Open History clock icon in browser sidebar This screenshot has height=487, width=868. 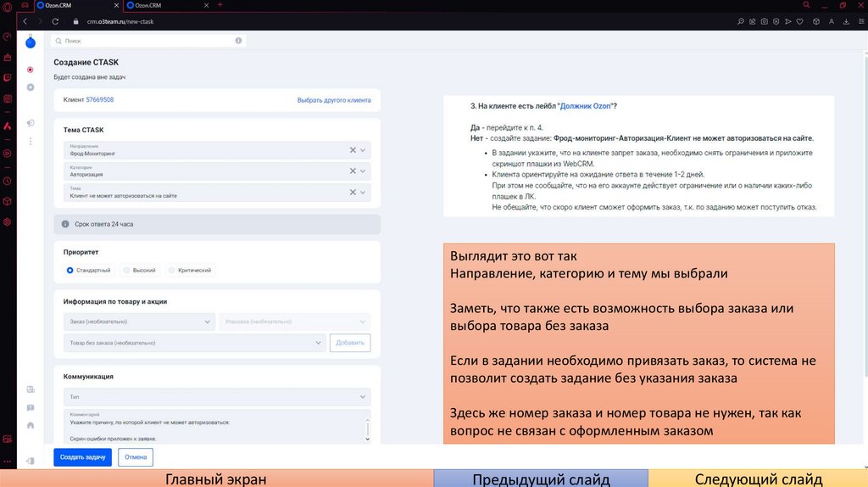click(7, 182)
